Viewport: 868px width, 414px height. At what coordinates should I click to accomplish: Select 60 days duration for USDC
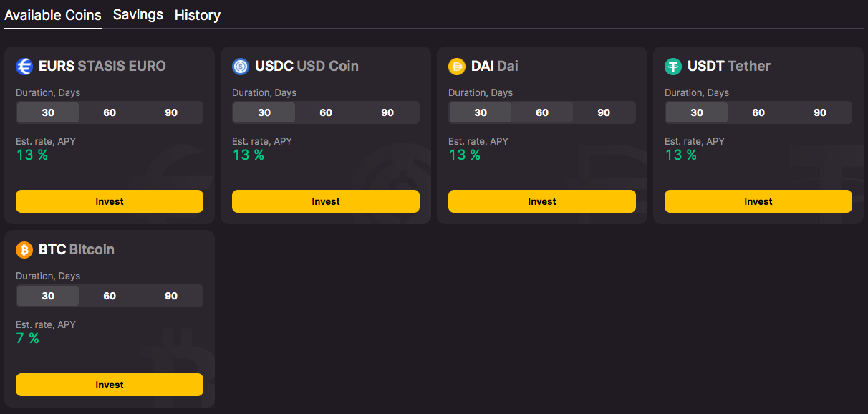[326, 112]
